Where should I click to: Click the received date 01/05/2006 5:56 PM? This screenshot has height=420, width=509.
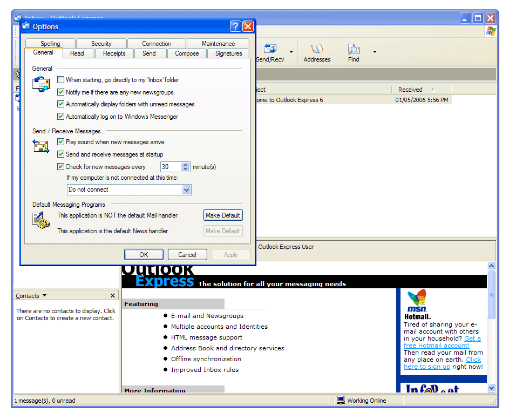[x=422, y=100]
